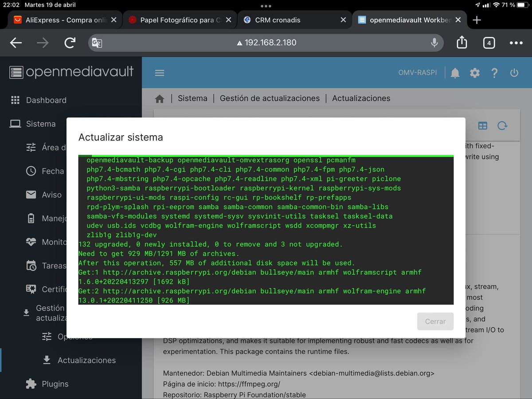Click the reload updates list icon

502,126
